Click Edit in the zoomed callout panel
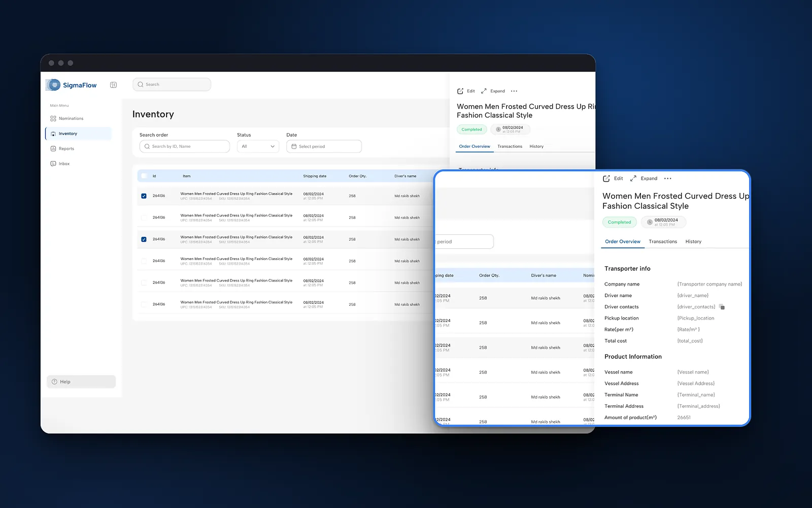This screenshot has width=812, height=508. coord(613,178)
